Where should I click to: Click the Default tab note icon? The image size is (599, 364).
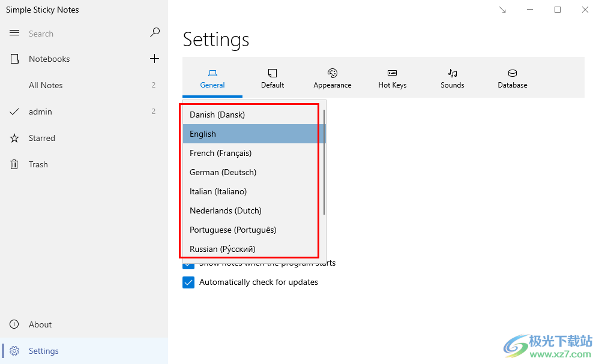tap(272, 73)
